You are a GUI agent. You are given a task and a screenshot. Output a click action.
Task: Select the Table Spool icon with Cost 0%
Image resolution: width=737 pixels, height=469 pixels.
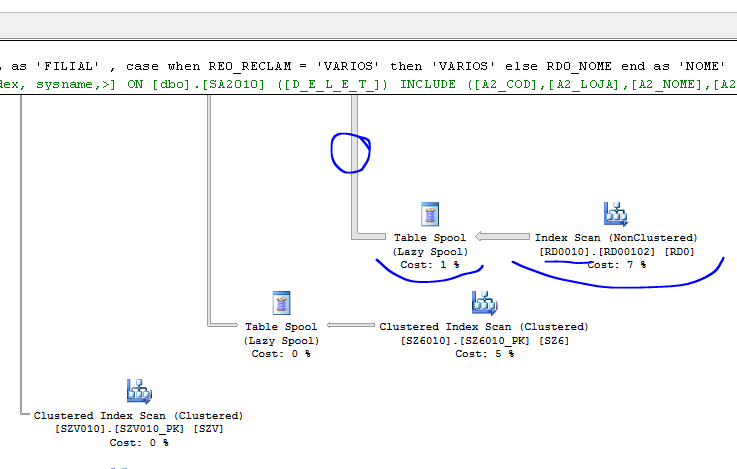281,304
